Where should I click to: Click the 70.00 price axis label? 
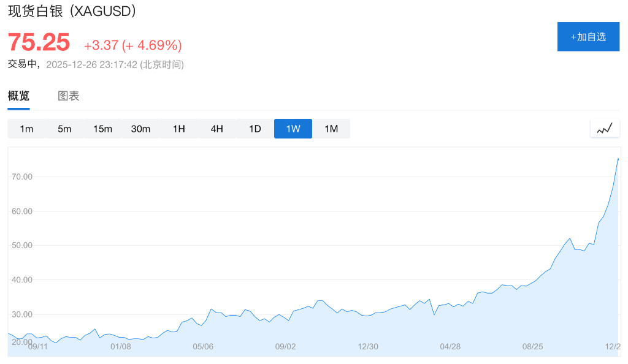click(22, 176)
